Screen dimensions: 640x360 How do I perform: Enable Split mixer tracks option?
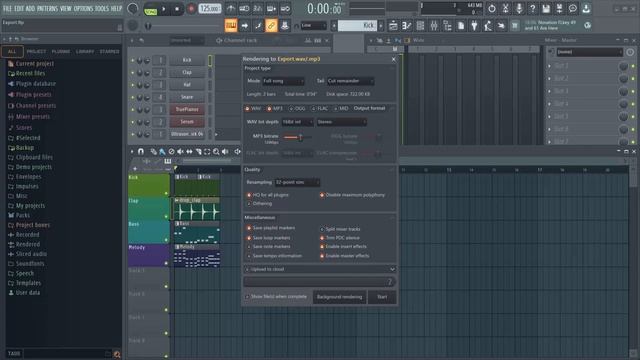tap(322, 229)
